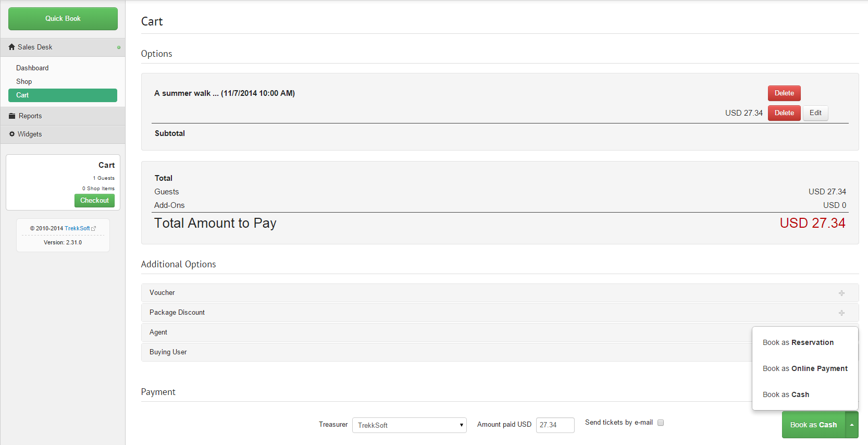Open the TrekkSoft footer link
The image size is (868, 445).
coord(77,228)
